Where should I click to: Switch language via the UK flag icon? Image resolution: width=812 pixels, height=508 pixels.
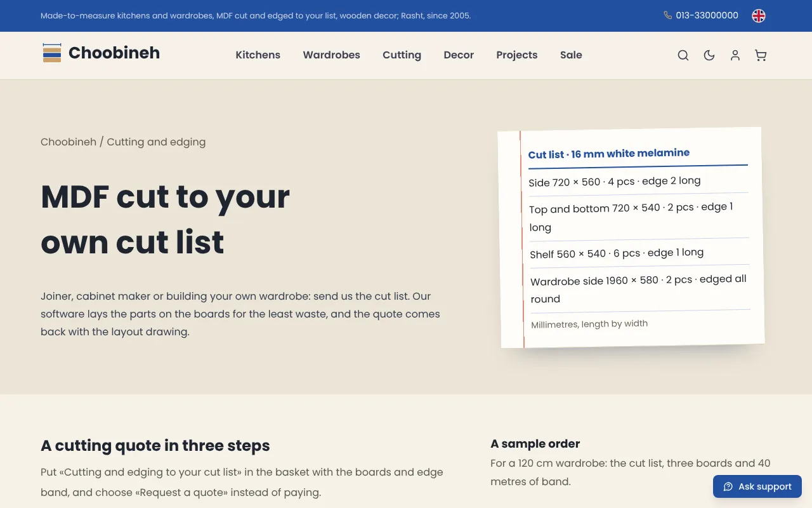tap(759, 16)
